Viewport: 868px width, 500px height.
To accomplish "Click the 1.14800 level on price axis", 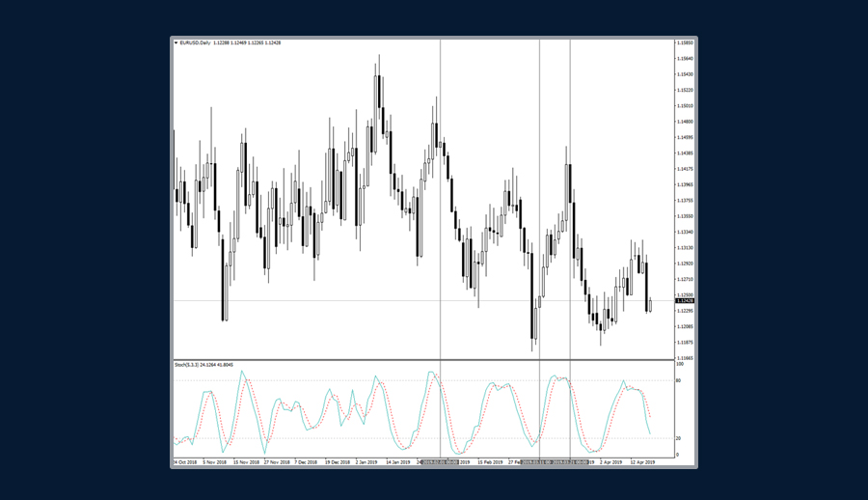I will [685, 122].
